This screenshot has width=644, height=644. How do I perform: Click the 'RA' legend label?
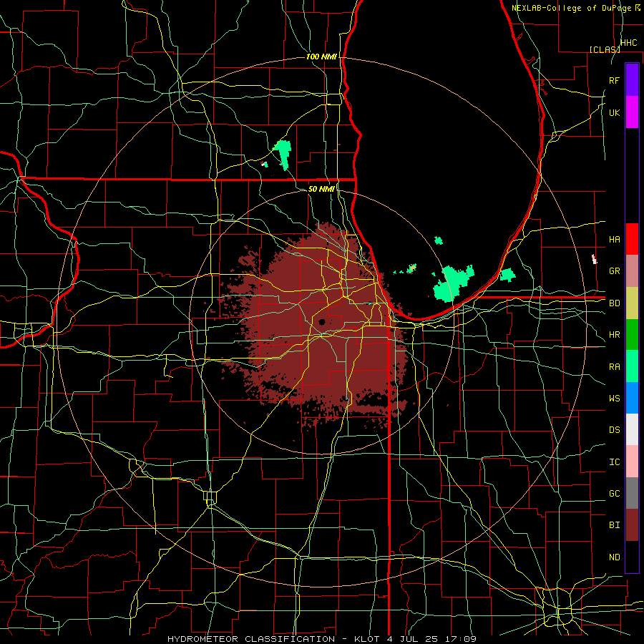point(615,367)
